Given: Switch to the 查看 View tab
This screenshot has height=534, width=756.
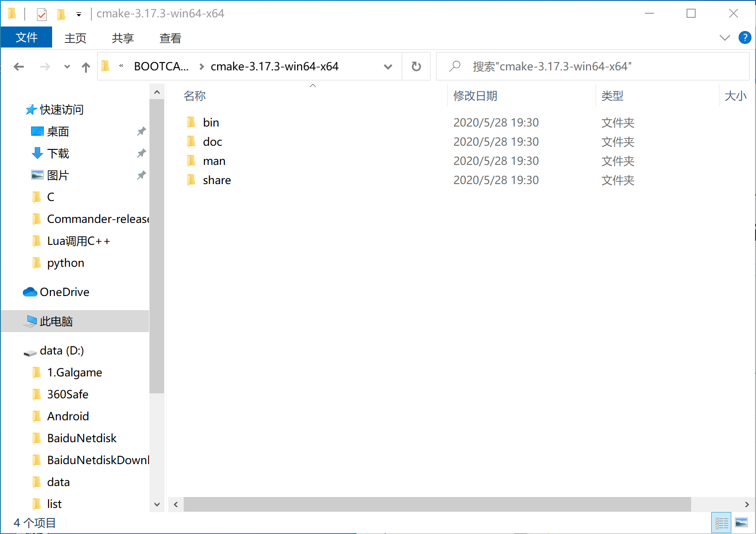Looking at the screenshot, I should click(170, 38).
